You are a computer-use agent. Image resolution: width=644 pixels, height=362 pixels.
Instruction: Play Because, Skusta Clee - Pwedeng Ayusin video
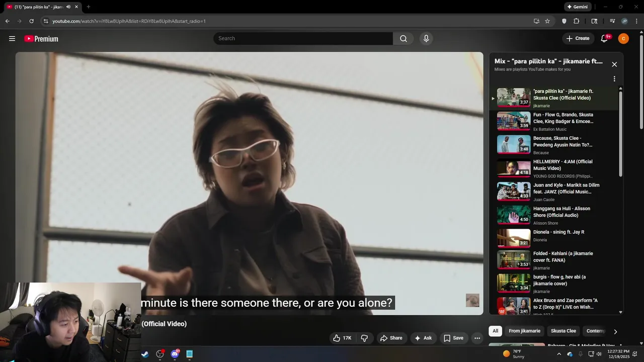[553, 145]
